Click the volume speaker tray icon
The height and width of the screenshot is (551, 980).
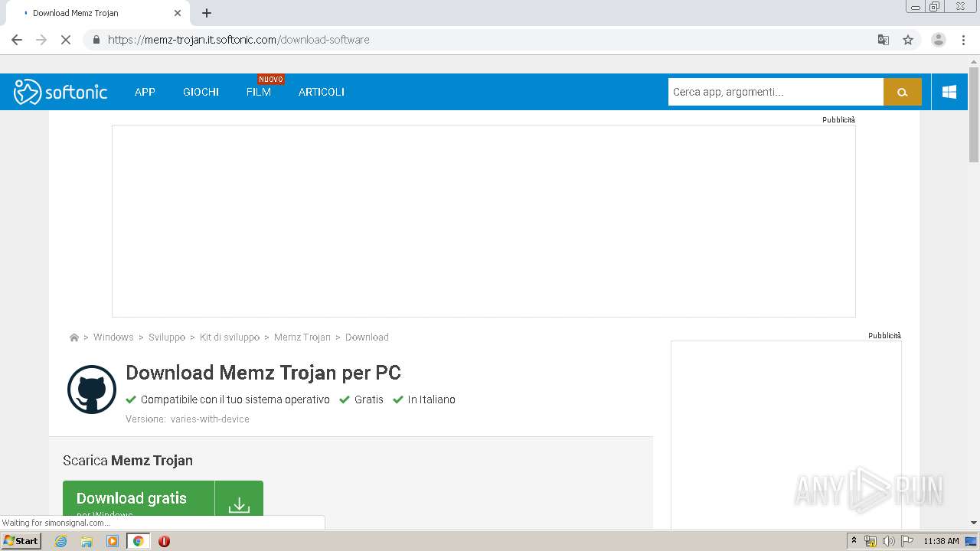pos(889,541)
